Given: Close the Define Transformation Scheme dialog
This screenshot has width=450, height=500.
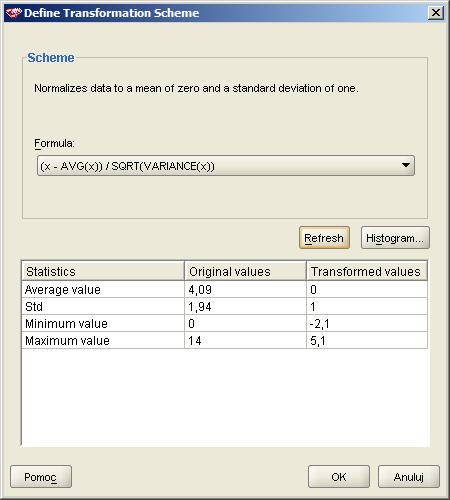Looking at the screenshot, I should click(x=435, y=13).
